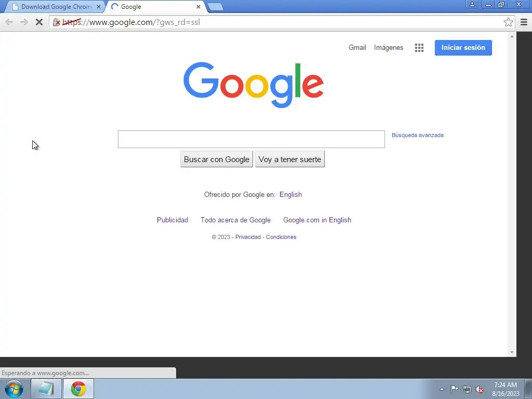Go forward with the forward arrow

click(24, 22)
